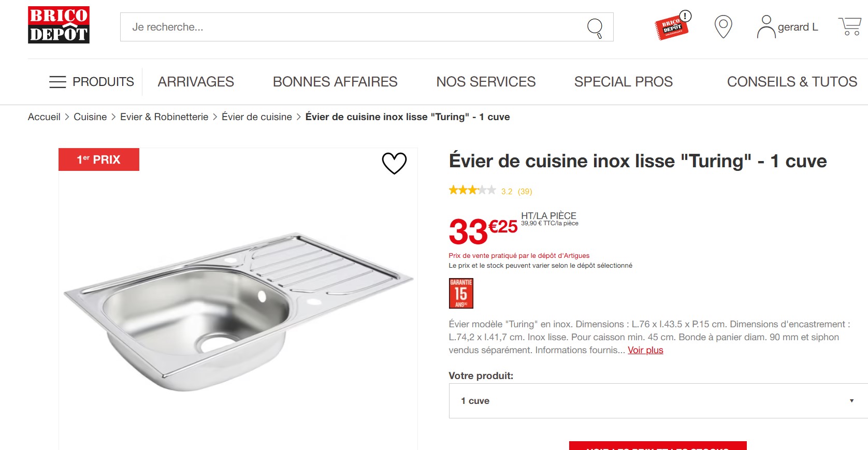Open the gerard L account icon
Viewport: 868px width, 450px height.
click(766, 27)
